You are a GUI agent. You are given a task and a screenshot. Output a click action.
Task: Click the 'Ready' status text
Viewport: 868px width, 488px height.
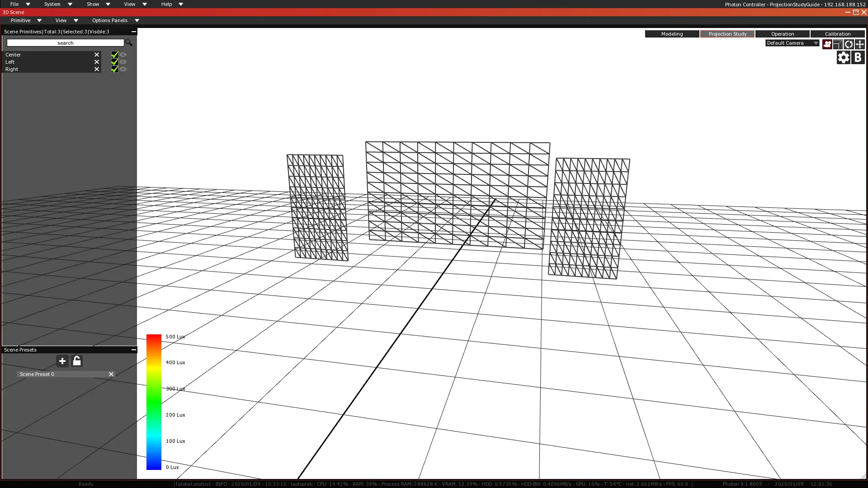coord(86,484)
